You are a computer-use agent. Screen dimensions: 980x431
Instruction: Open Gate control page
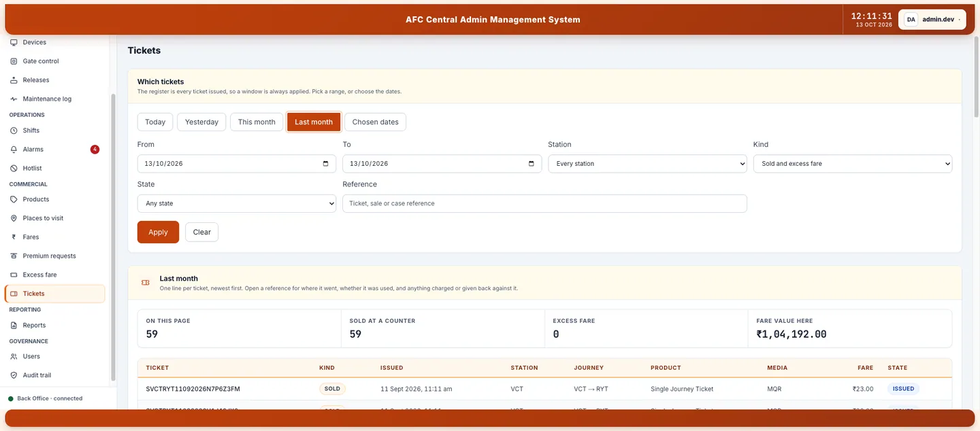pos(54,61)
